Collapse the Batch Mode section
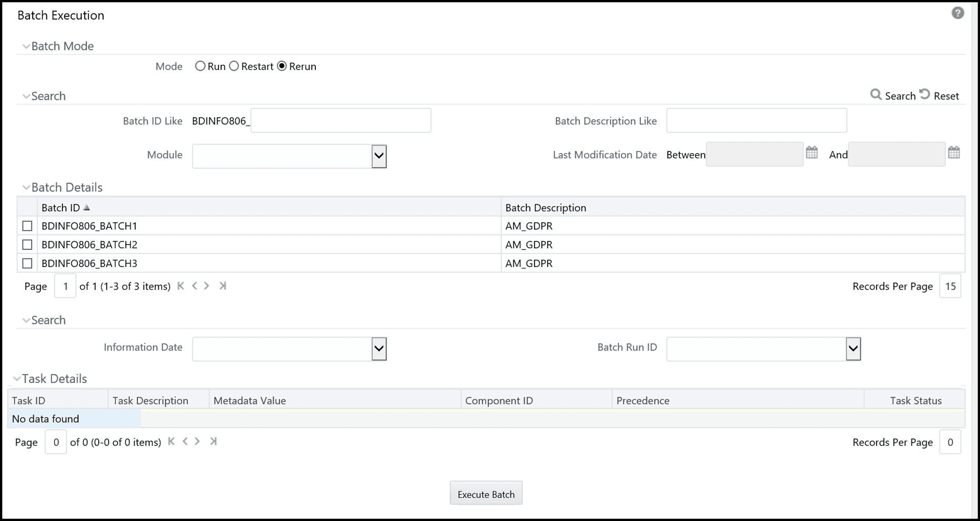The image size is (980, 521). tap(26, 46)
